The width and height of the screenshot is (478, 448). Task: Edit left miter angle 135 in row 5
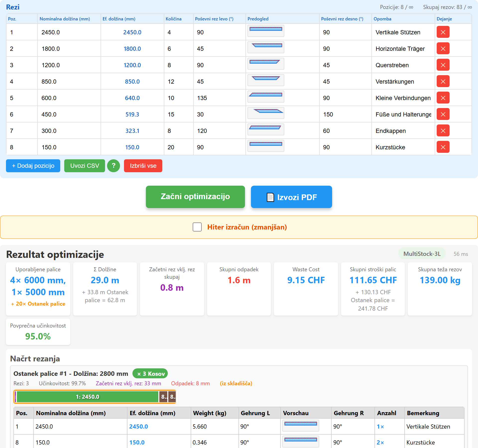[219, 98]
